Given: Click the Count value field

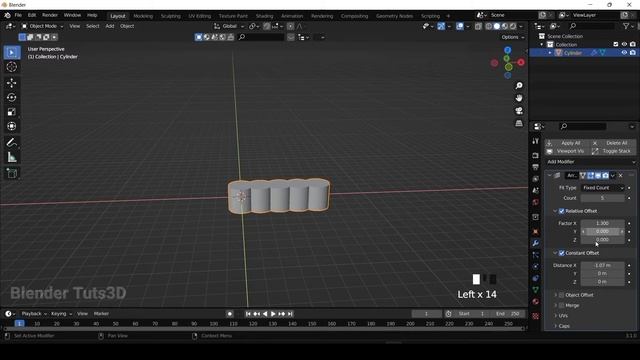Looking at the screenshot, I should pyautogui.click(x=603, y=198).
